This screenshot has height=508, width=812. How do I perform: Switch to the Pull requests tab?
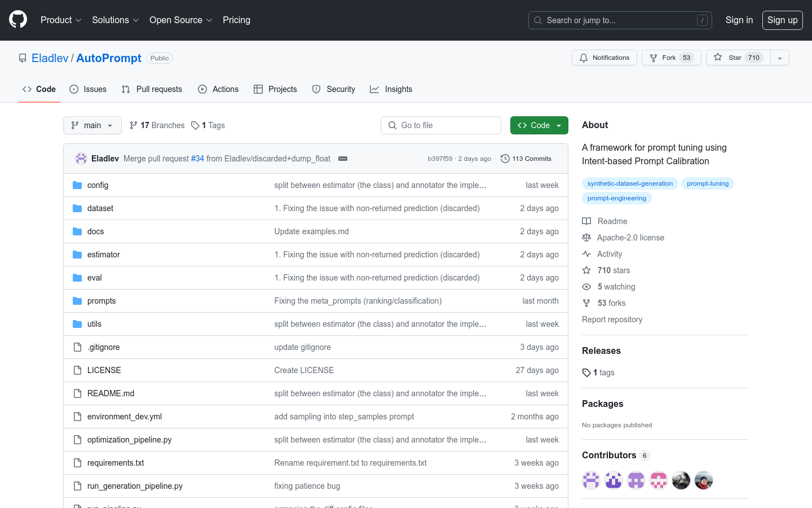(152, 89)
